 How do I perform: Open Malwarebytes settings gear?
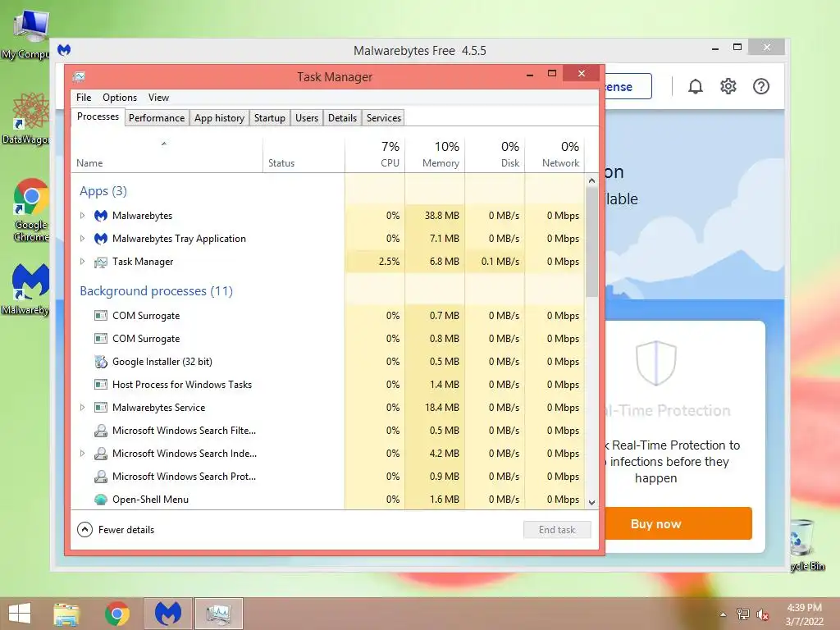[728, 86]
